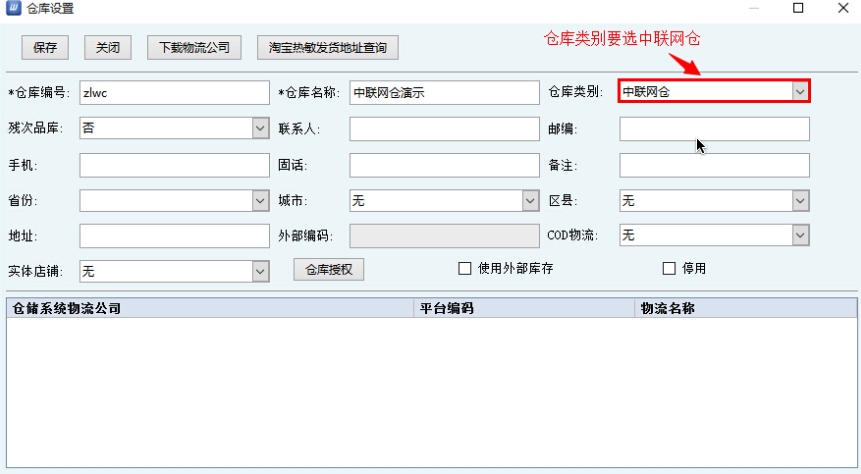Click the 下载物流公司 button
The height and width of the screenshot is (474, 861).
[x=194, y=48]
